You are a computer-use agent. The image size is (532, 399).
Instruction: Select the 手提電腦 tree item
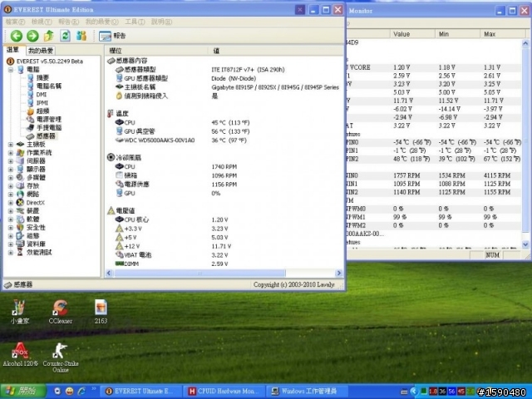tap(49, 127)
